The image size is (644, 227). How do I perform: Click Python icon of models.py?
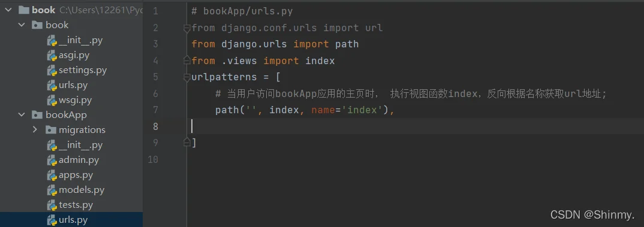pos(52,190)
